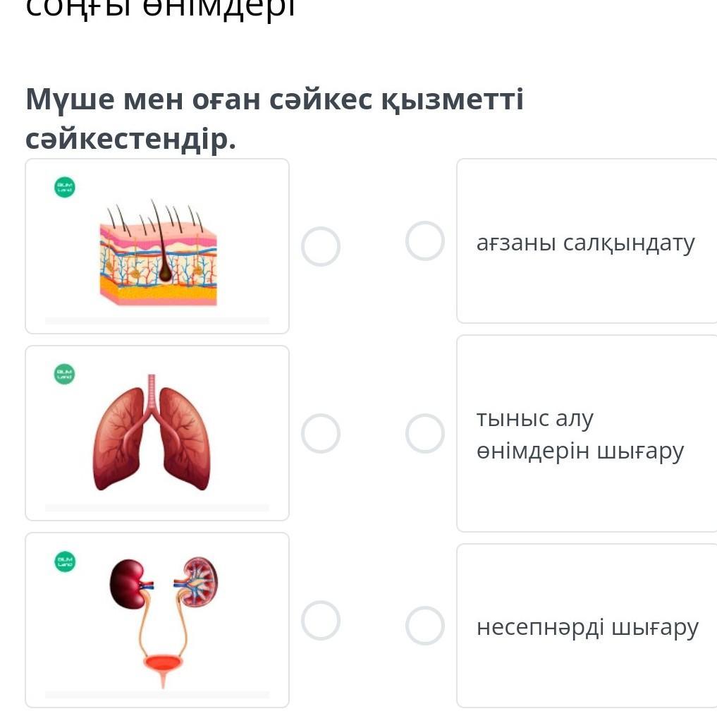Click the 'тыныс алу өнімдерін шығару' answer card
Image resolution: width=717 pixels, height=728 pixels.
587,433
